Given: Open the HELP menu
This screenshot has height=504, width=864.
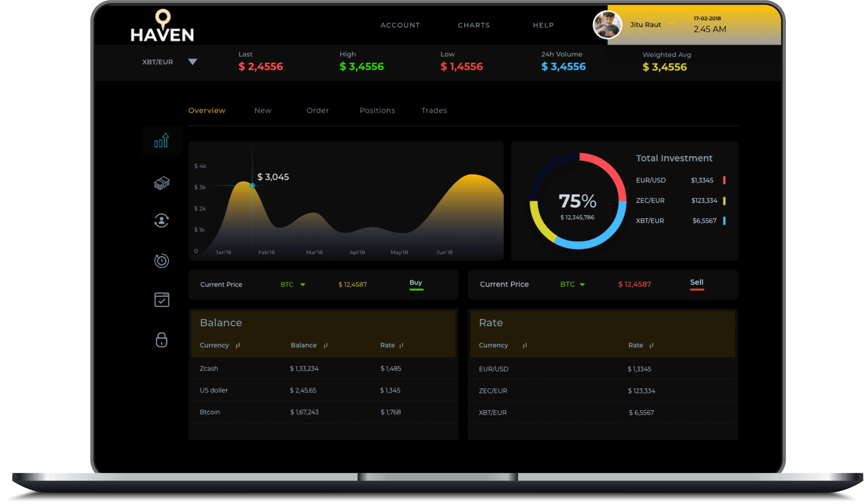Looking at the screenshot, I should [543, 25].
